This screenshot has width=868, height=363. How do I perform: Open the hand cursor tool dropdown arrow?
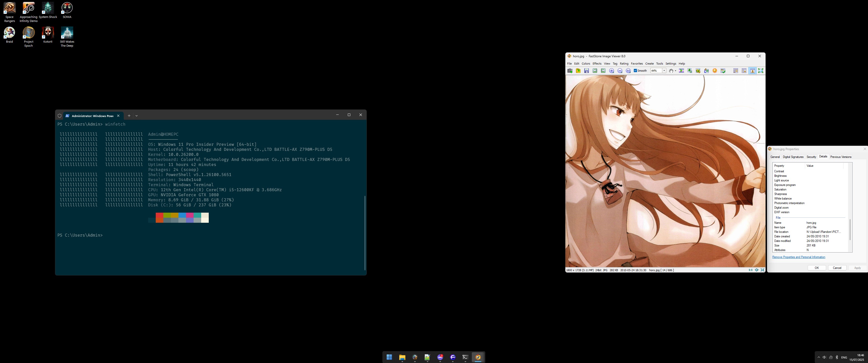point(676,71)
